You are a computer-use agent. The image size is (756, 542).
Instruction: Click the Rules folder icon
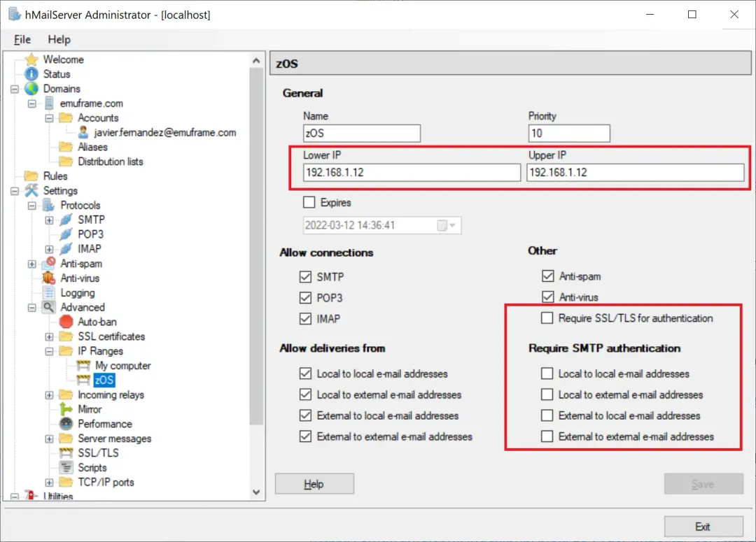(x=31, y=176)
